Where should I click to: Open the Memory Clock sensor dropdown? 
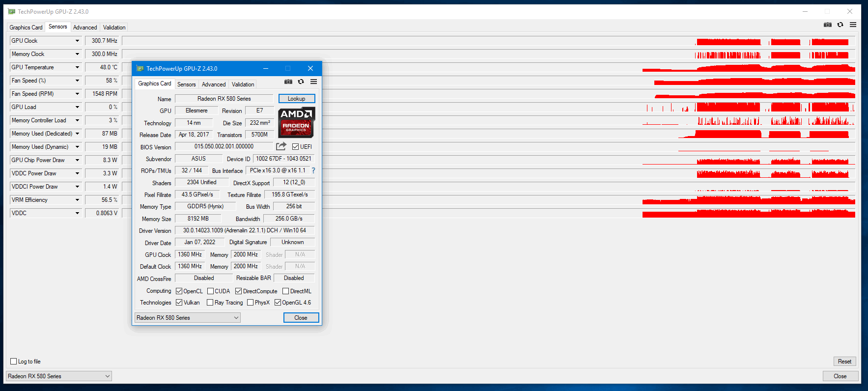77,54
